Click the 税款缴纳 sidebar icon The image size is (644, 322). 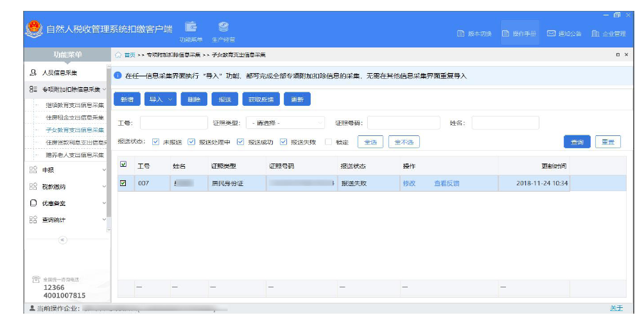click(33, 187)
